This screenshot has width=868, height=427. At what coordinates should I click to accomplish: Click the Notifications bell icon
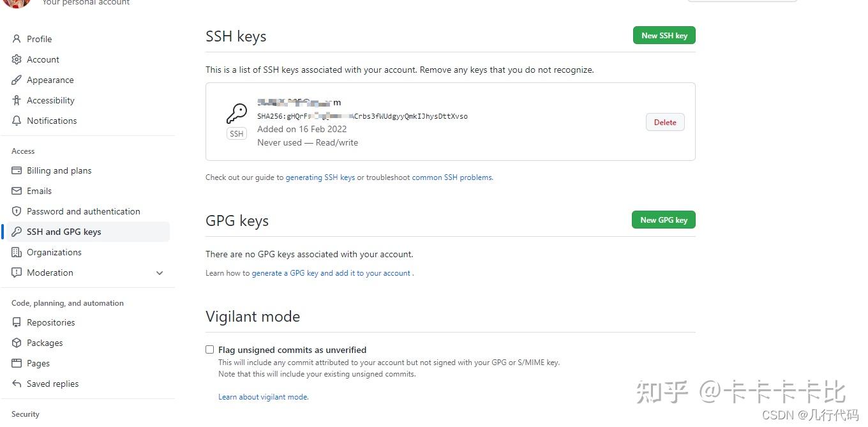[16, 121]
